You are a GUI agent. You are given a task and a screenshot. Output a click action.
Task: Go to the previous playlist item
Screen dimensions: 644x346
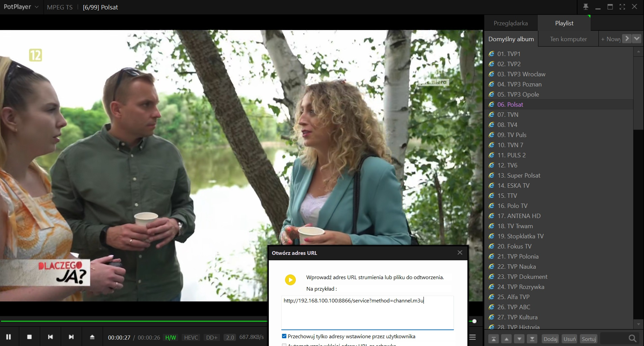50,337
